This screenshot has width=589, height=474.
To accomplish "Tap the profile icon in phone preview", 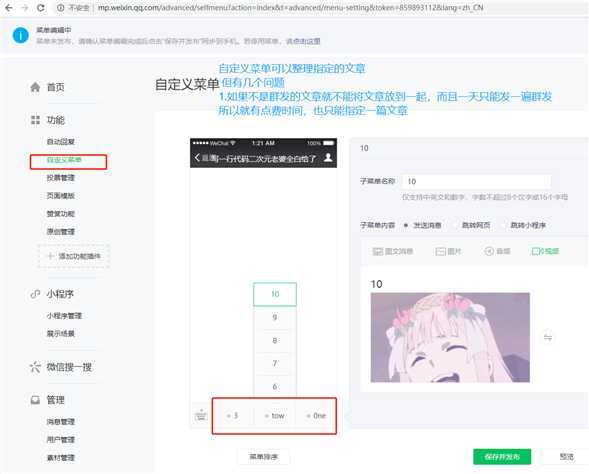I will (x=328, y=157).
